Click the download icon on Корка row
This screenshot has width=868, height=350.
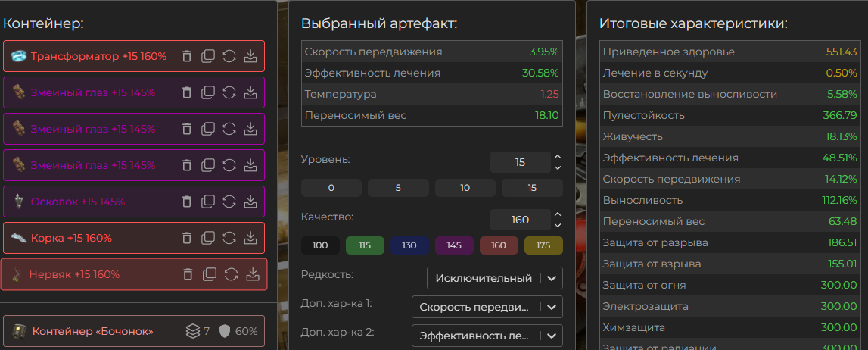pyautogui.click(x=250, y=238)
